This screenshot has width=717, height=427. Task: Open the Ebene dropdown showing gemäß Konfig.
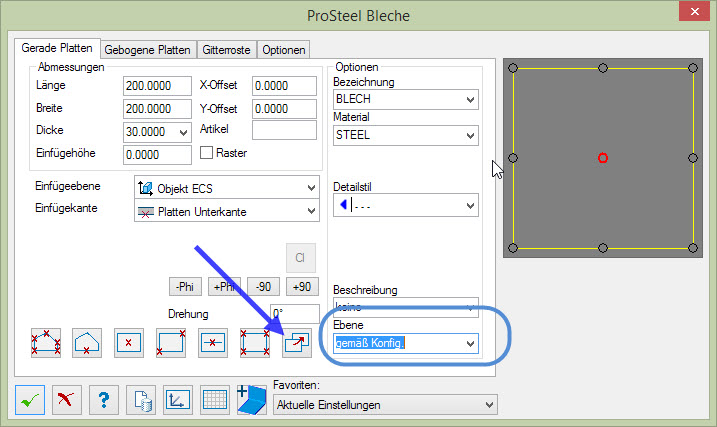tap(406, 343)
